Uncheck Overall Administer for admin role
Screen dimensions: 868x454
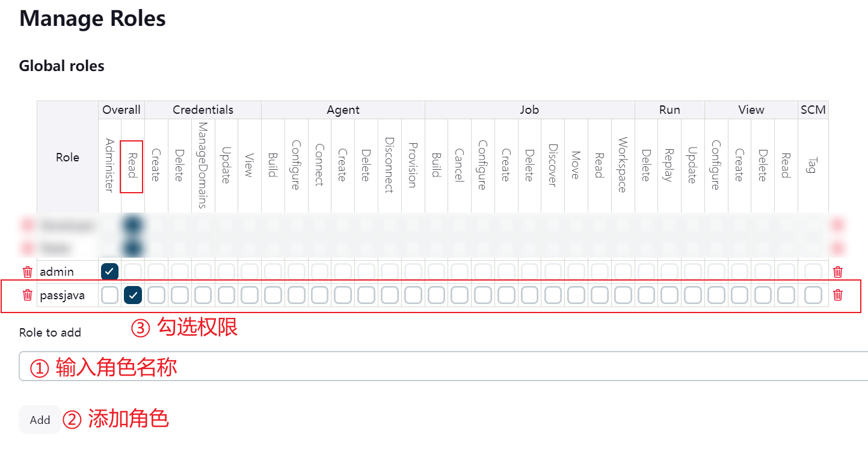tap(109, 272)
